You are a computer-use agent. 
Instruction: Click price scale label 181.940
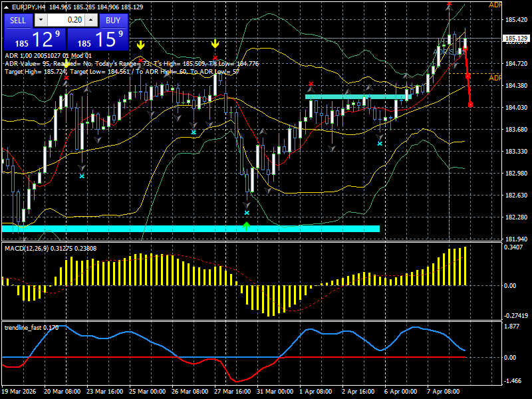[x=517, y=239]
